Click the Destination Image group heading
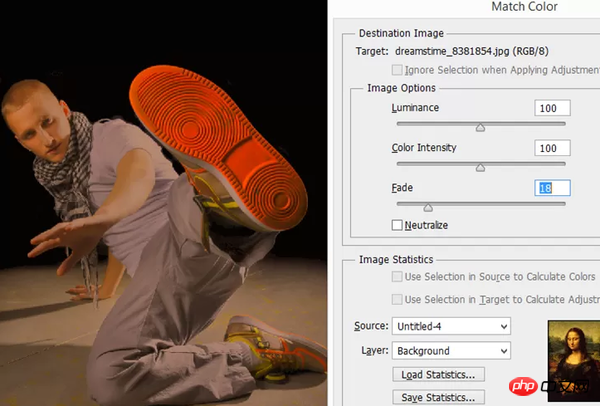 (x=401, y=33)
